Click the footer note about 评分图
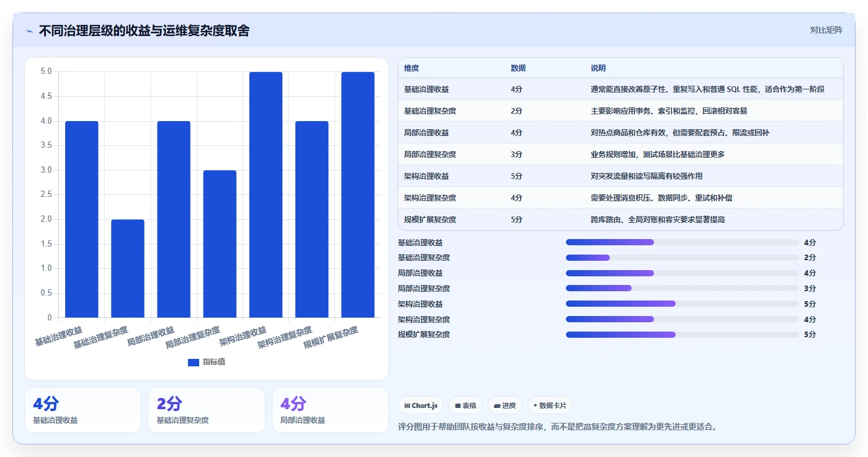The image size is (868, 457). click(557, 427)
